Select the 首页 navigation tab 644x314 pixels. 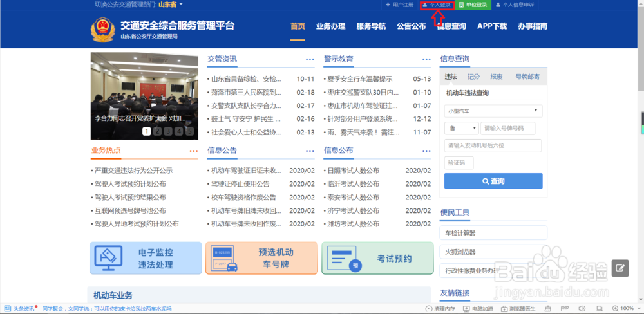click(x=298, y=26)
